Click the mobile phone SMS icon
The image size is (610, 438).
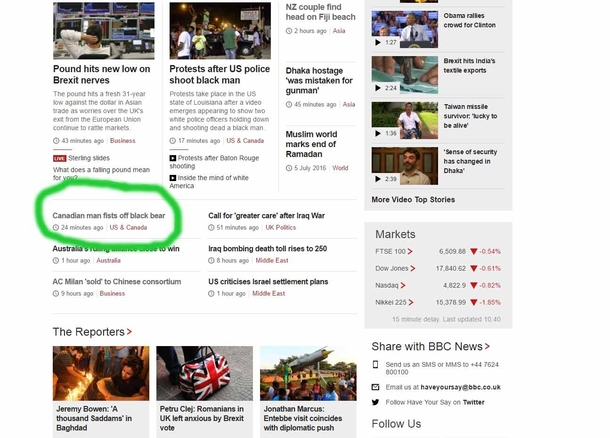click(375, 364)
